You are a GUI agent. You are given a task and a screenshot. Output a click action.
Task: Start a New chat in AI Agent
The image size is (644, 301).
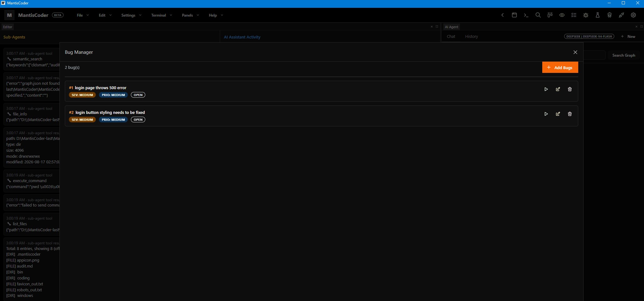pos(628,37)
